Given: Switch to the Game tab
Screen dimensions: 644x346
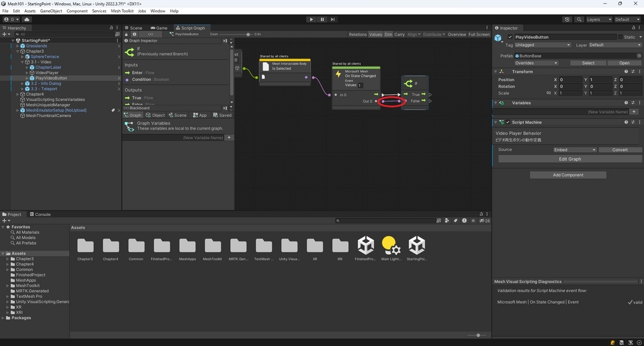Looking at the screenshot, I should [x=159, y=28].
